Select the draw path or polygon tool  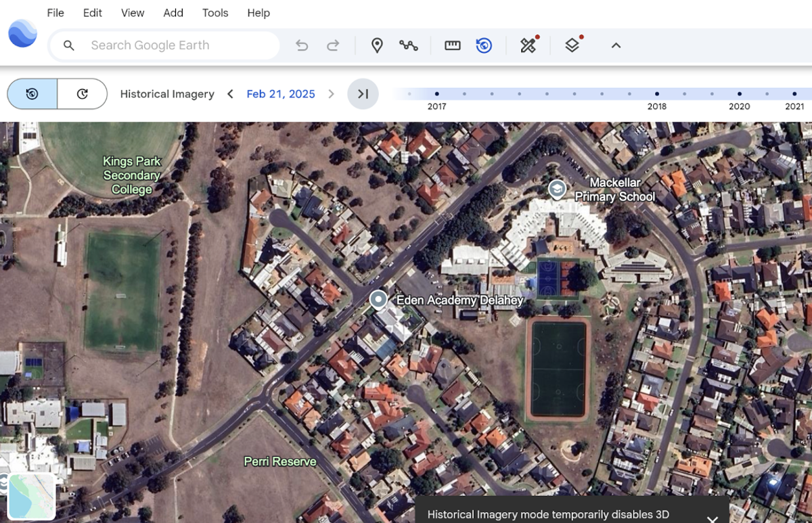(408, 45)
